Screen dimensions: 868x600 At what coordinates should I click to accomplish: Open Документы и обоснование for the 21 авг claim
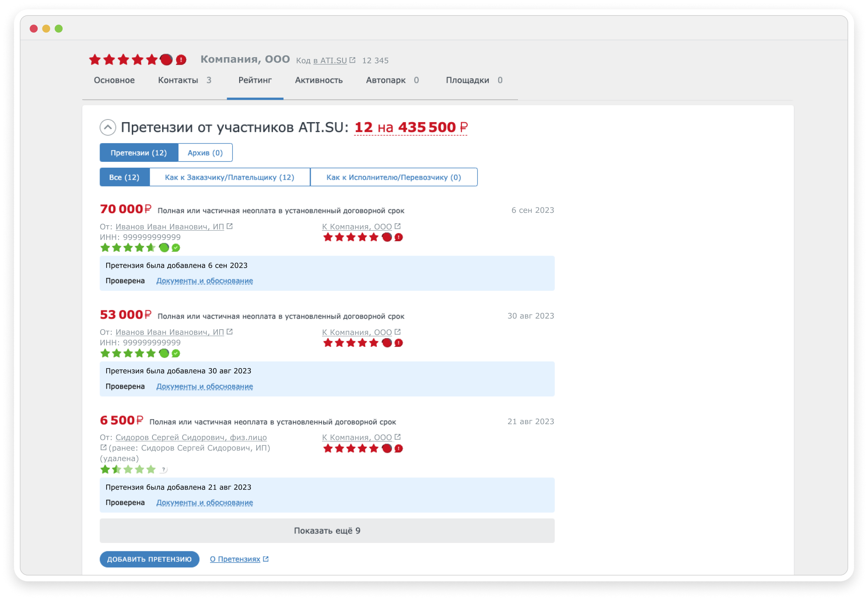(x=205, y=502)
